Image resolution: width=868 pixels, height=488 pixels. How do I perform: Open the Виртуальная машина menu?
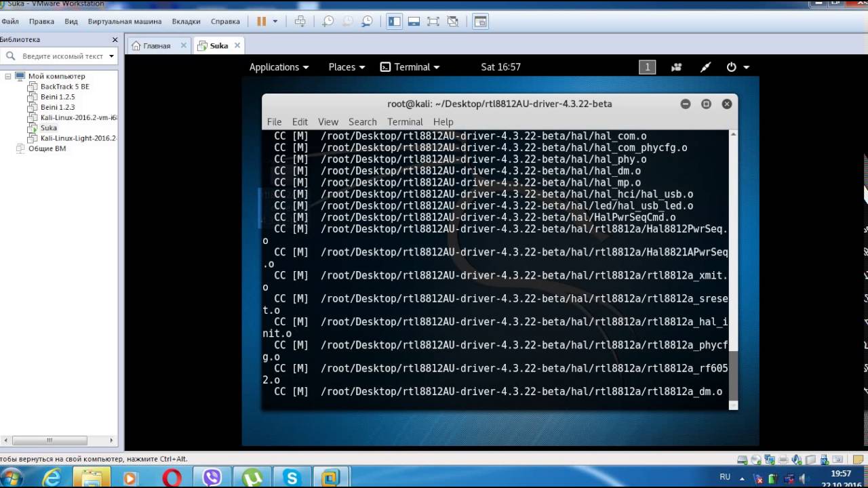125,21
